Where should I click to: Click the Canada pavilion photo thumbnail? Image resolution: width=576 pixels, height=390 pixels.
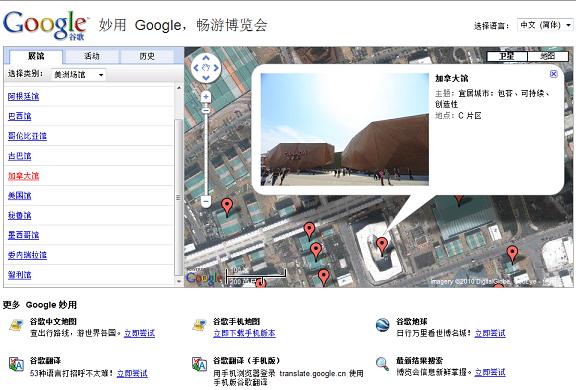(x=345, y=129)
